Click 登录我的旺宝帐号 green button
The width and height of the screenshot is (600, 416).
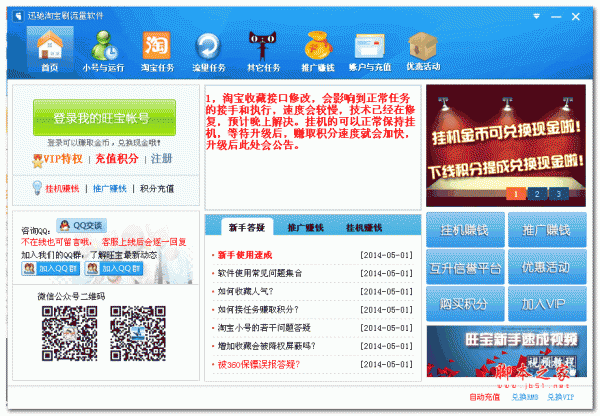[x=104, y=118]
